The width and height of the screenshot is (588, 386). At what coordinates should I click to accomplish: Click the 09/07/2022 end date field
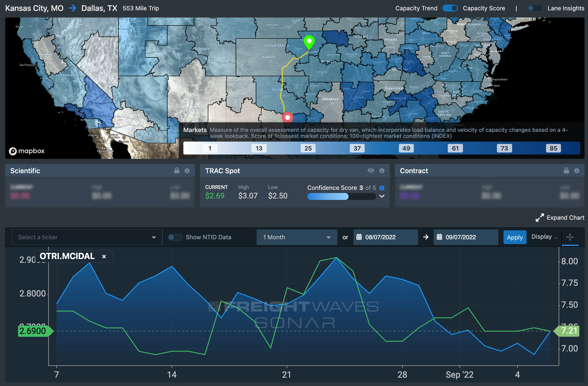[465, 237]
